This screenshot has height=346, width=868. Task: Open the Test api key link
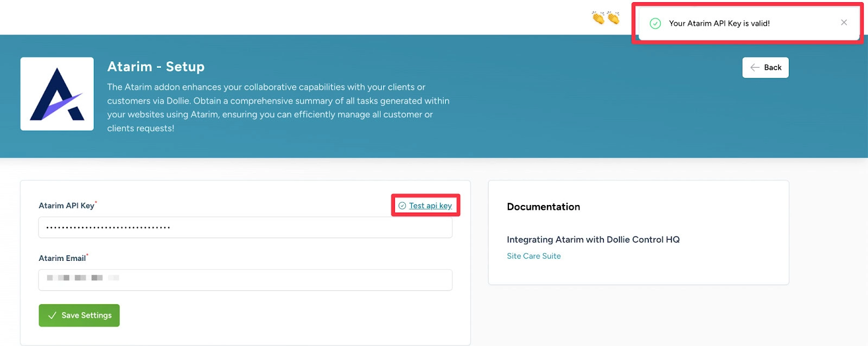(430, 206)
